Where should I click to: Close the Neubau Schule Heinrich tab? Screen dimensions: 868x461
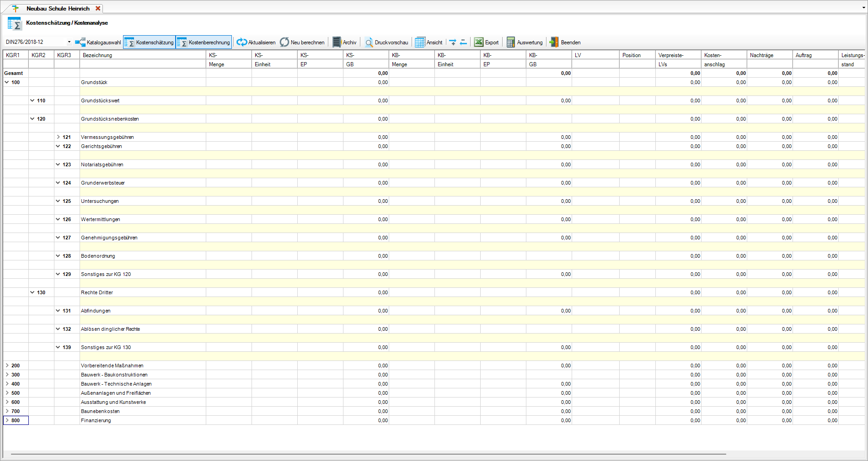pyautogui.click(x=98, y=8)
